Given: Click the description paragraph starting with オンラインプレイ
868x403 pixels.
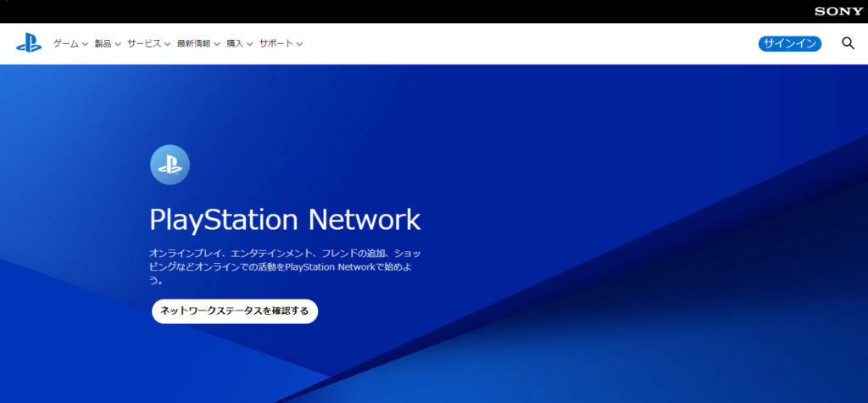Looking at the screenshot, I should (285, 267).
